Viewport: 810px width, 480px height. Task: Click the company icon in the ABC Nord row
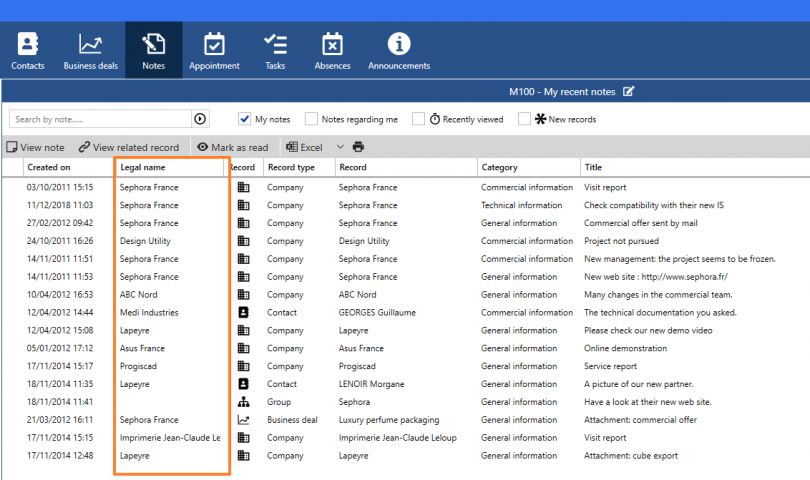pyautogui.click(x=243, y=295)
